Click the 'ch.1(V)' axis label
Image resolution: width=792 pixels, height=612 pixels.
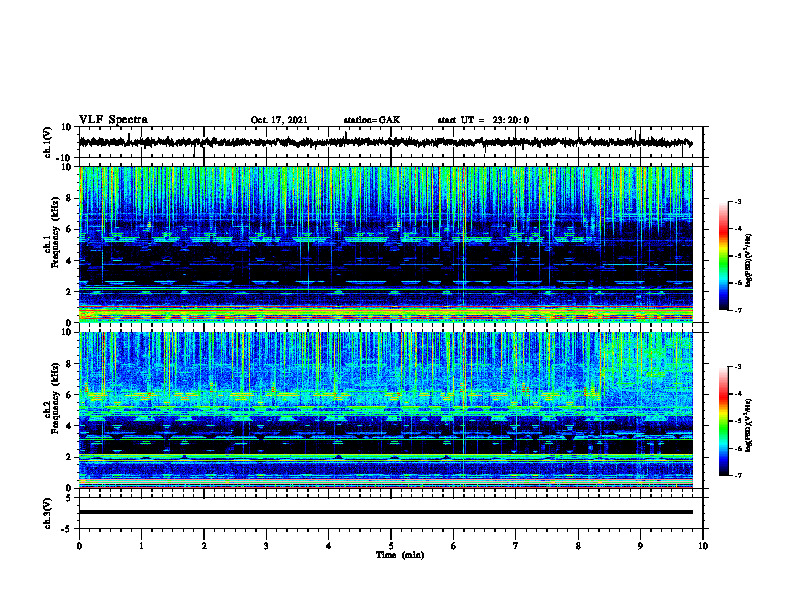[x=48, y=142]
